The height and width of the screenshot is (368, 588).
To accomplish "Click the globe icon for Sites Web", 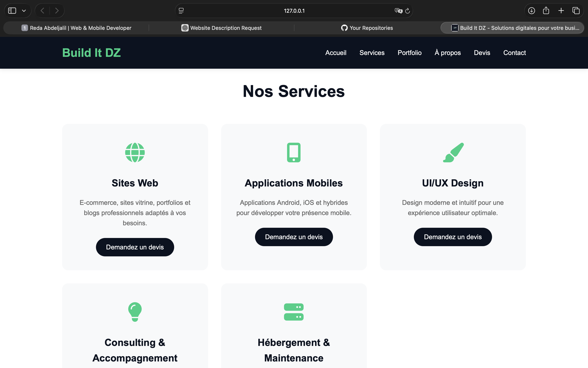I will coord(135,153).
